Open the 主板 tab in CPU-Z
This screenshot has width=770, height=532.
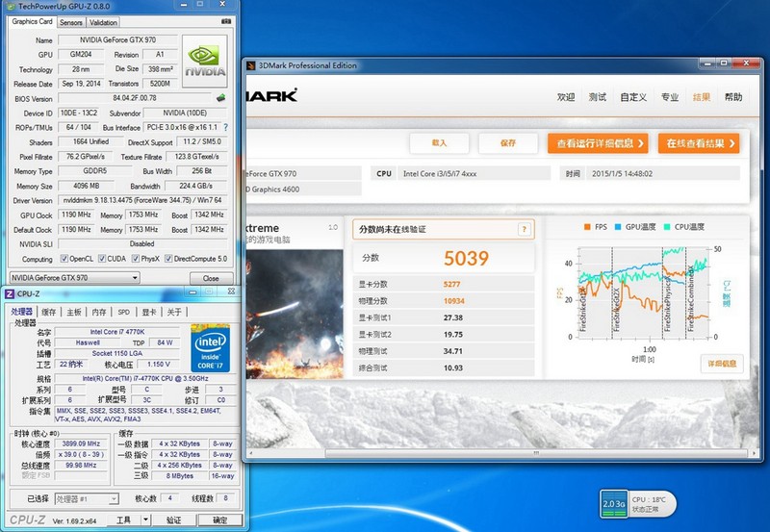[74, 312]
